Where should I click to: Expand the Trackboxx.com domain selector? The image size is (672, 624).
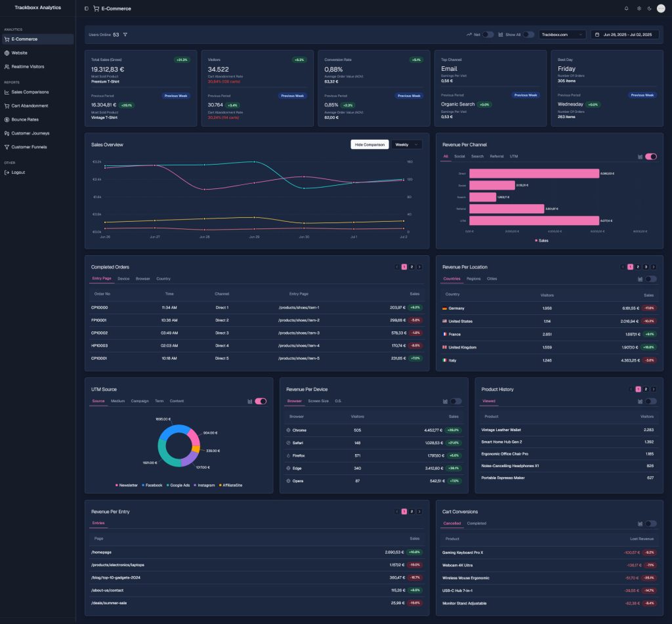tap(561, 34)
